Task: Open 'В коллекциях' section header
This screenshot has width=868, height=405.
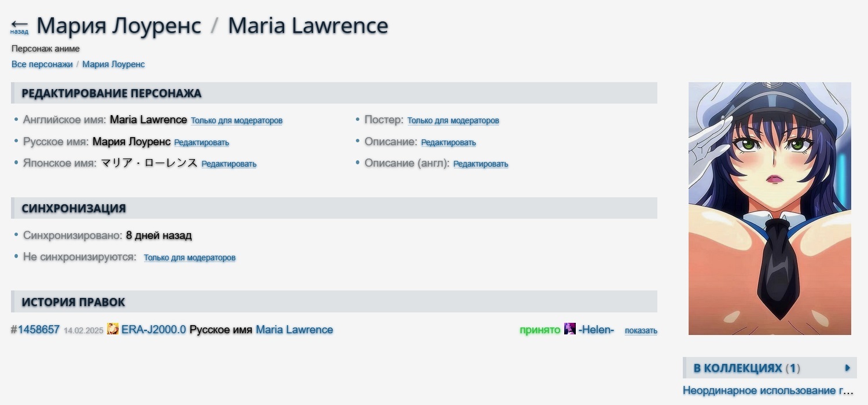Action: [746, 368]
